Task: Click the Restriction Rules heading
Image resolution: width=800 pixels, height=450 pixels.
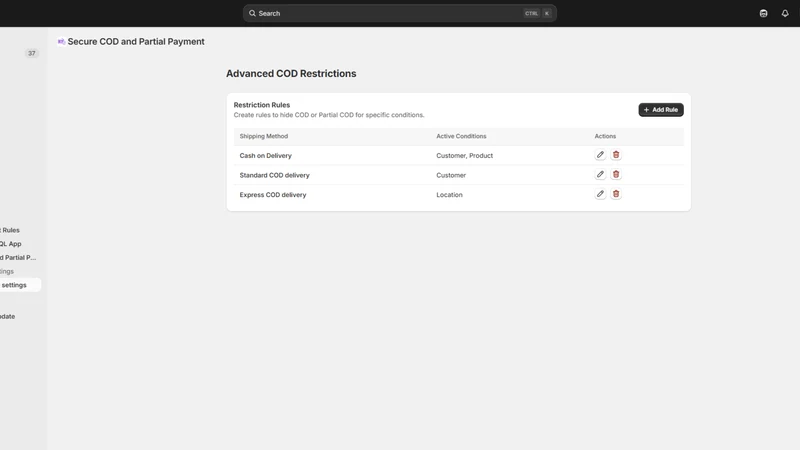Action: pyautogui.click(x=262, y=105)
